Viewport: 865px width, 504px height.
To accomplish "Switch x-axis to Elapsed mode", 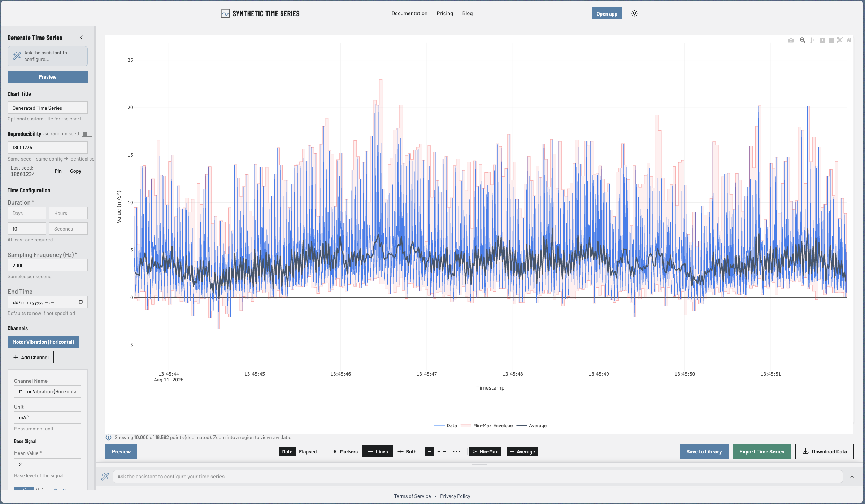I will [x=308, y=452].
